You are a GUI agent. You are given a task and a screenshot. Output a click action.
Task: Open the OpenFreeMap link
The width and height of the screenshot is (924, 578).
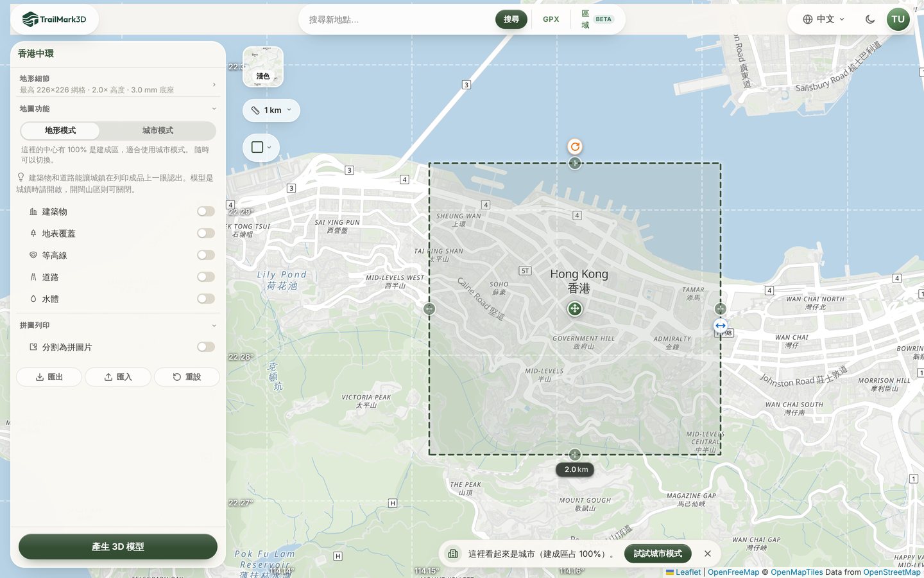pos(733,572)
